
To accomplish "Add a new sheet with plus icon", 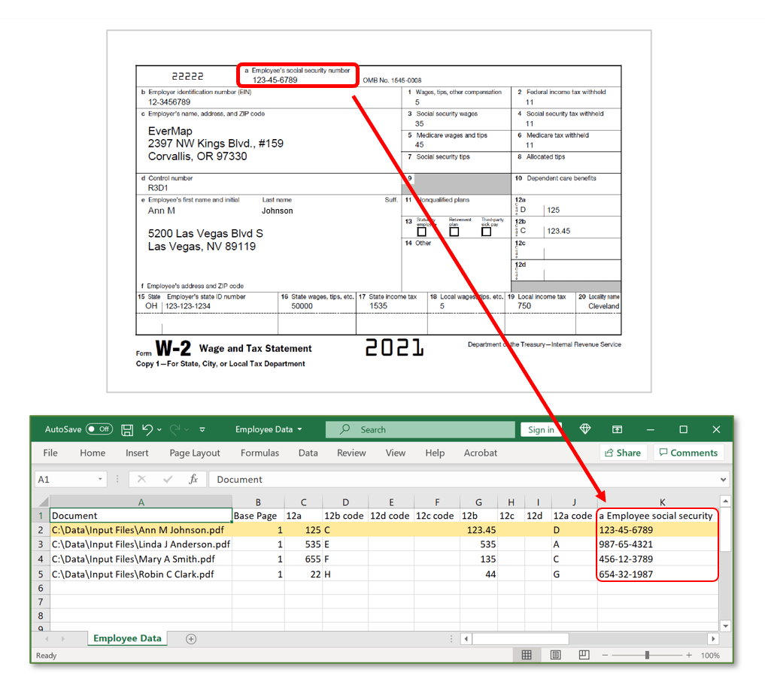I will [x=191, y=638].
